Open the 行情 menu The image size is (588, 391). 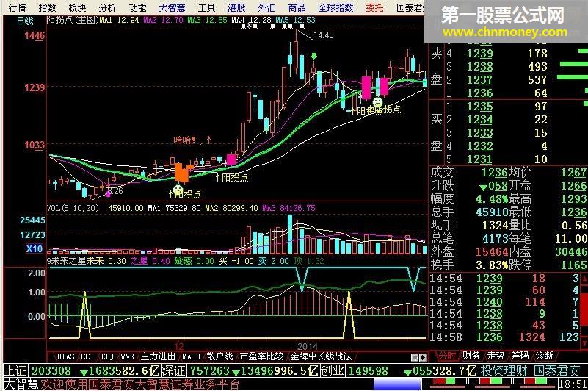(x=17, y=7)
